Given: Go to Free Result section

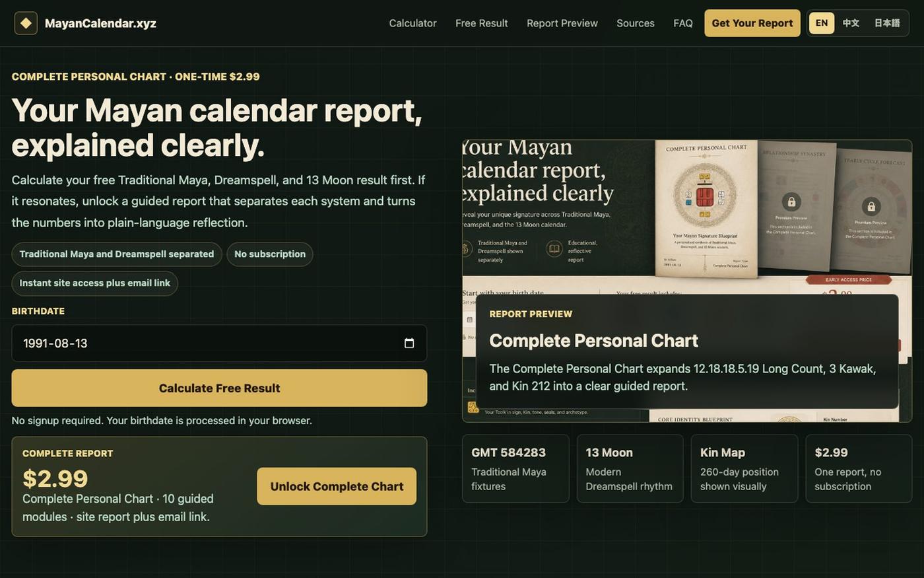Looking at the screenshot, I should click(482, 23).
